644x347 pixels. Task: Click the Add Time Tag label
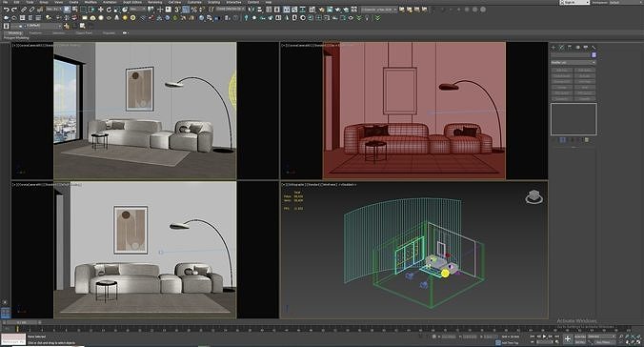click(x=510, y=343)
